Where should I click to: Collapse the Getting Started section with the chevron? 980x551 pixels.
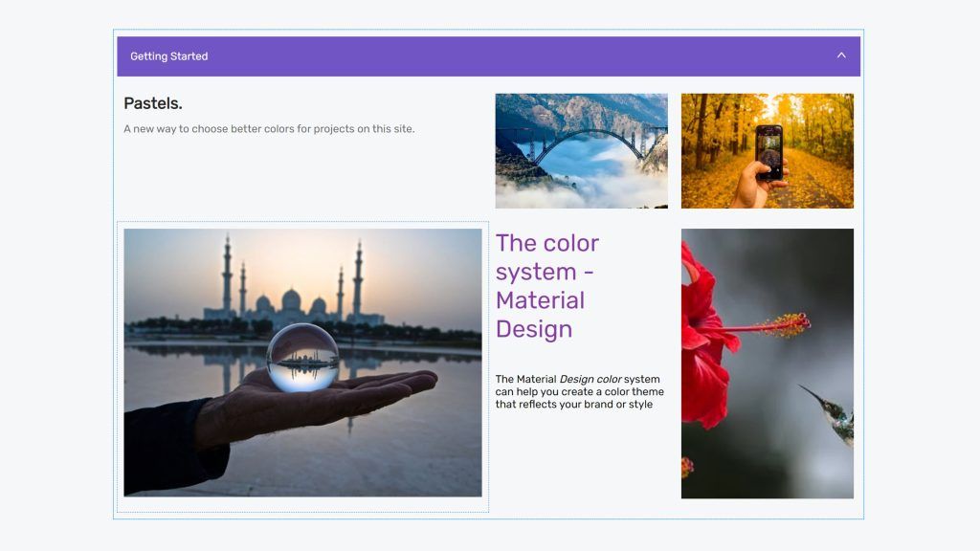(x=841, y=55)
